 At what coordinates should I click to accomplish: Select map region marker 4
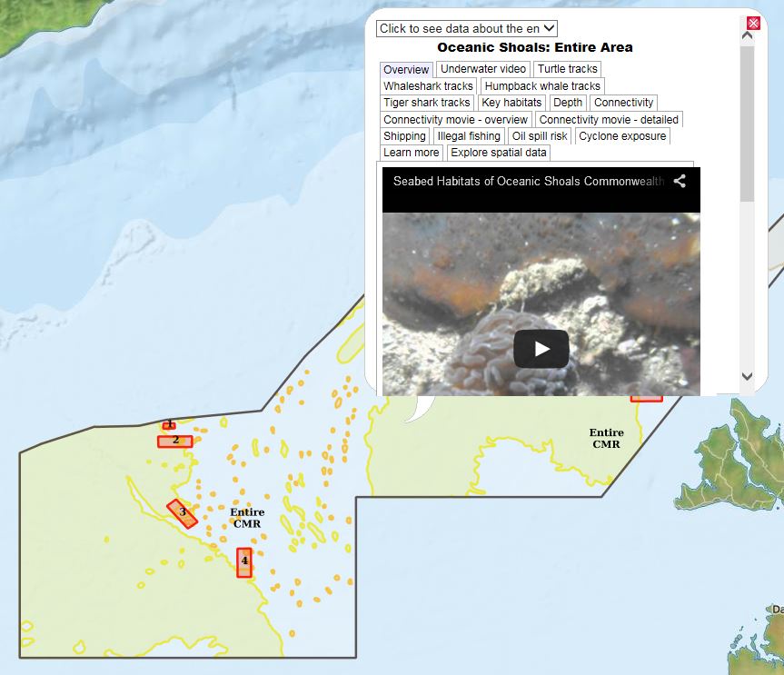point(244,562)
